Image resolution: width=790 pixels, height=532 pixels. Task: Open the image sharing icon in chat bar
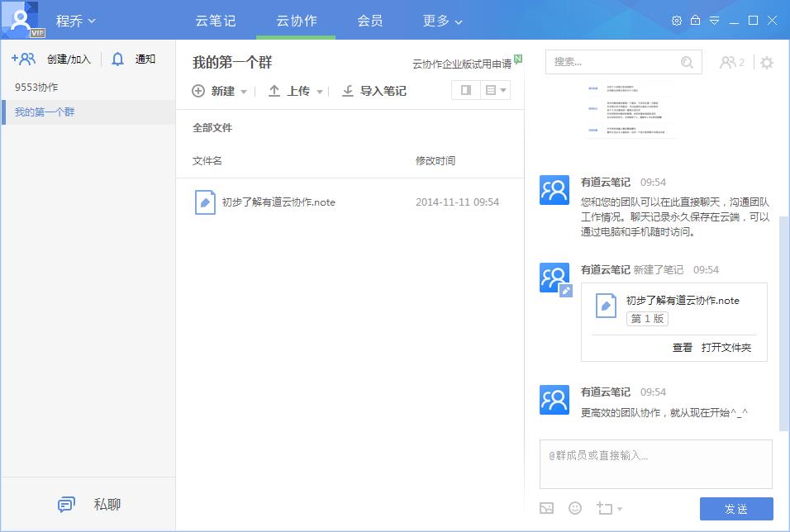tap(547, 508)
